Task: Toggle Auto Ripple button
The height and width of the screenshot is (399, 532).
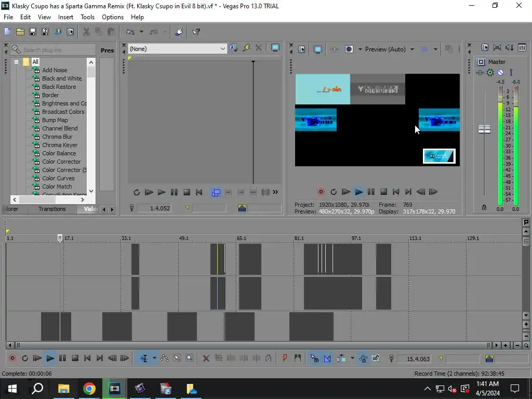Action: [341, 358]
